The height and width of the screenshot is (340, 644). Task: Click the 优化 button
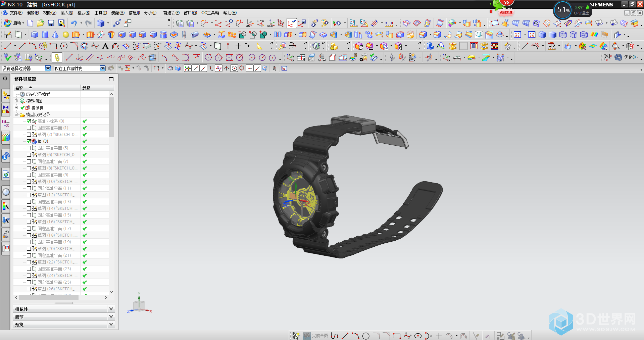pos(630,57)
